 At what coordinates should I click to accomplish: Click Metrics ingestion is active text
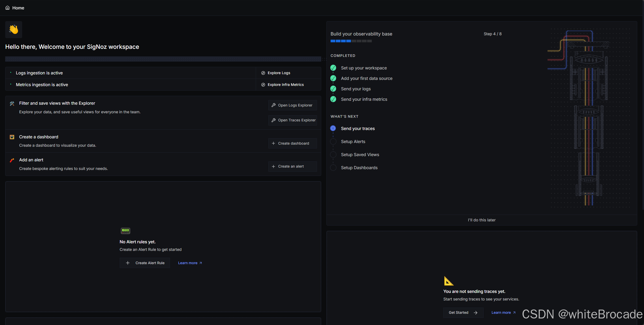pyautogui.click(x=42, y=85)
